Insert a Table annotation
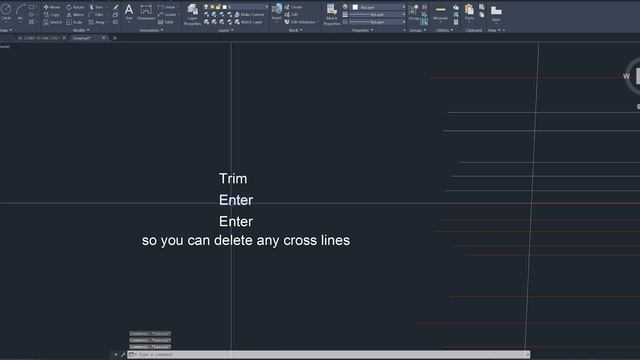 (166, 22)
